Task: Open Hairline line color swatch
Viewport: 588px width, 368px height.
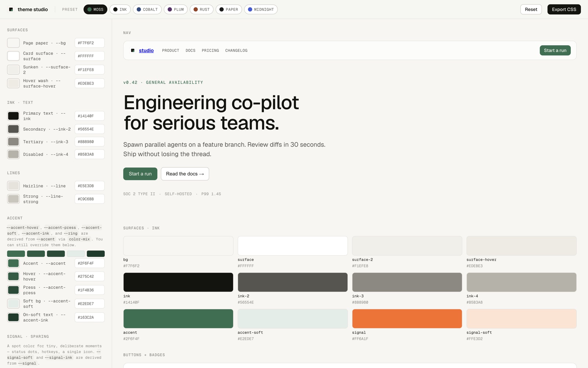Action: (x=14, y=186)
